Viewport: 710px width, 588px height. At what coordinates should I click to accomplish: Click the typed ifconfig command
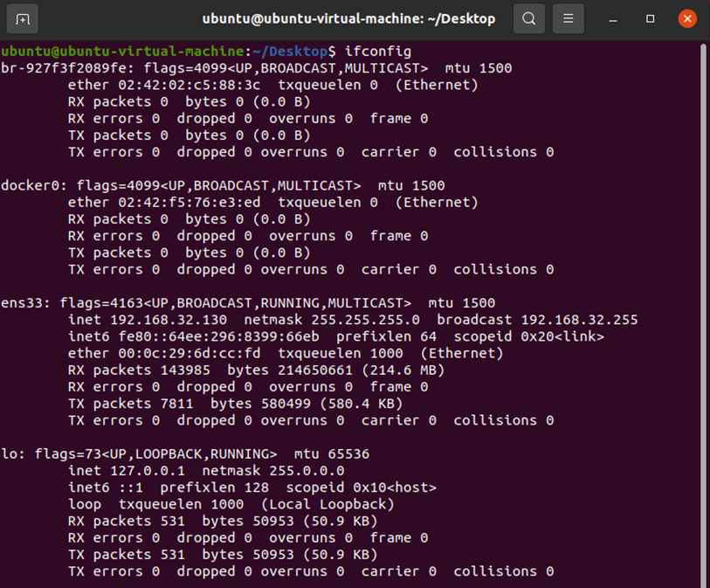[377, 52]
